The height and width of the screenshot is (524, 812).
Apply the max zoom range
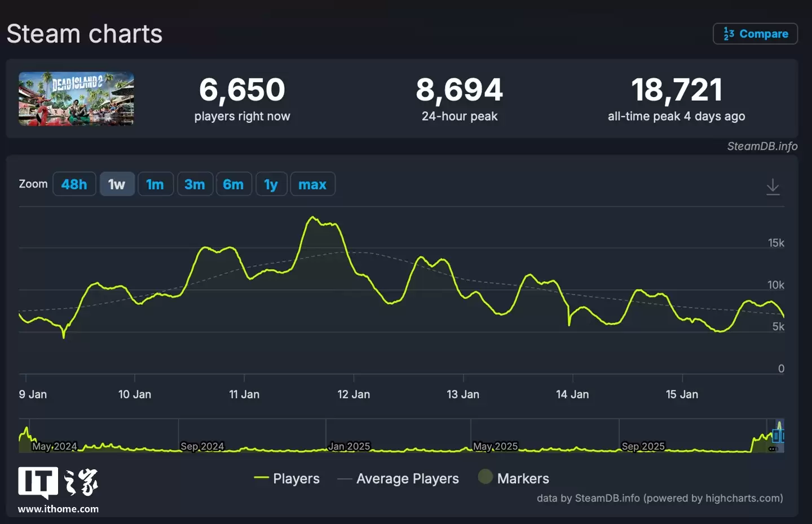pyautogui.click(x=312, y=184)
